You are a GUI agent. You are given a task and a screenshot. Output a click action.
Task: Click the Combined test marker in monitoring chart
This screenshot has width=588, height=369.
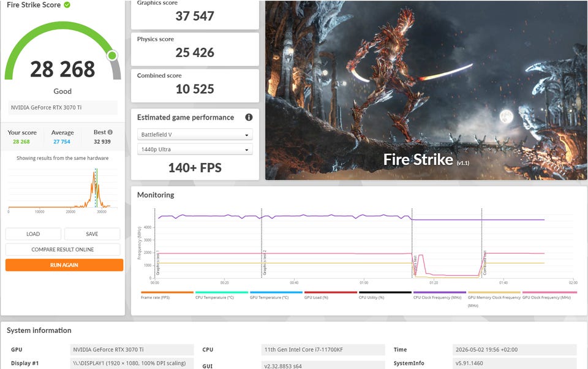coord(482,243)
